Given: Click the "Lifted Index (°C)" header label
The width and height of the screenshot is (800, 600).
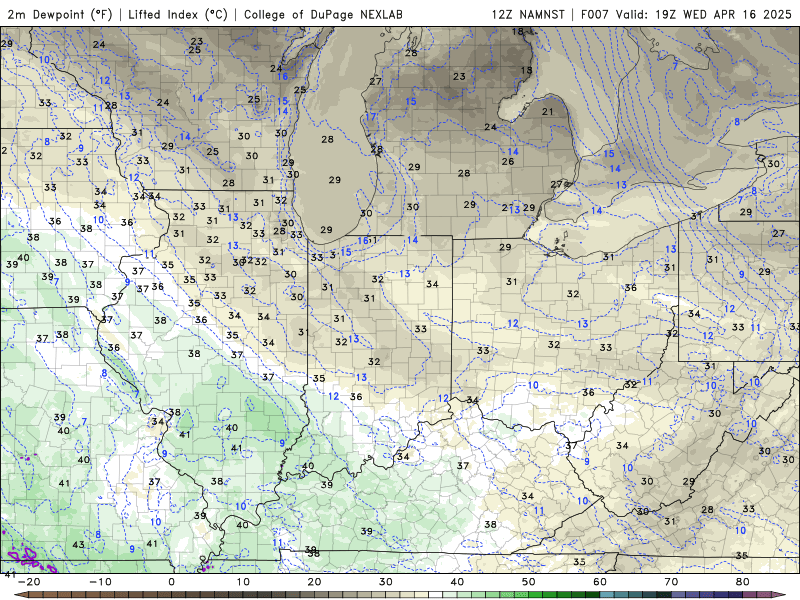Looking at the screenshot, I should click(x=178, y=14).
